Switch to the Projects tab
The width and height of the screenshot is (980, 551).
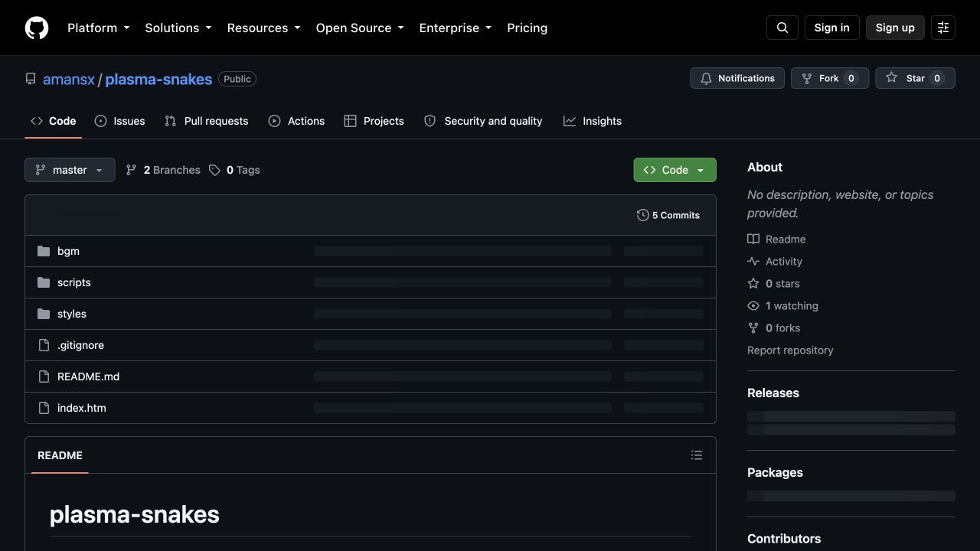[x=374, y=121]
